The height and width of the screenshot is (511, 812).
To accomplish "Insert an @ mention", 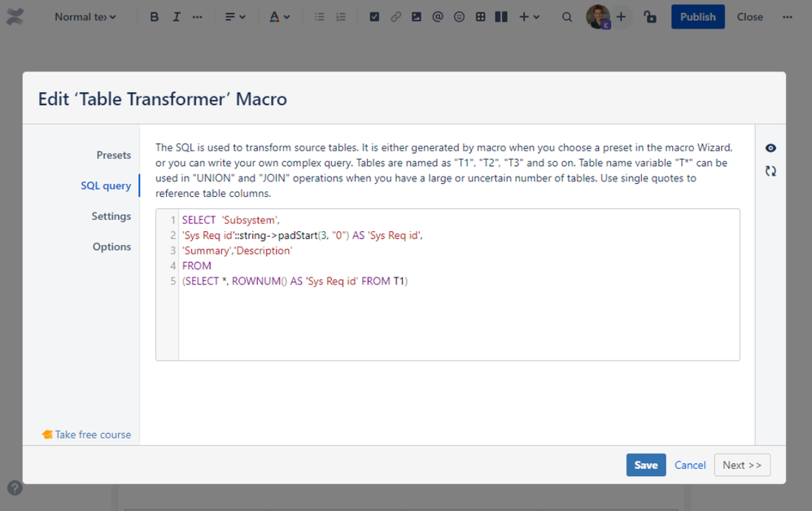I will pyautogui.click(x=438, y=17).
